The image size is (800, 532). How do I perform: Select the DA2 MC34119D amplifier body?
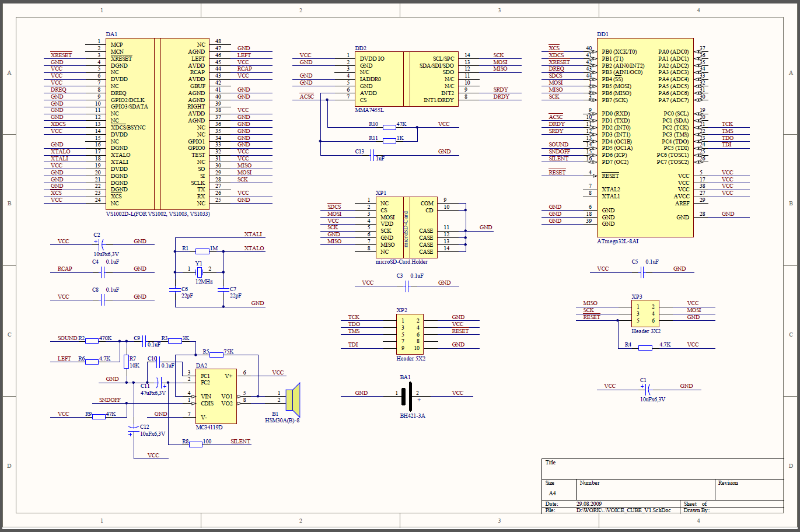coord(216,396)
